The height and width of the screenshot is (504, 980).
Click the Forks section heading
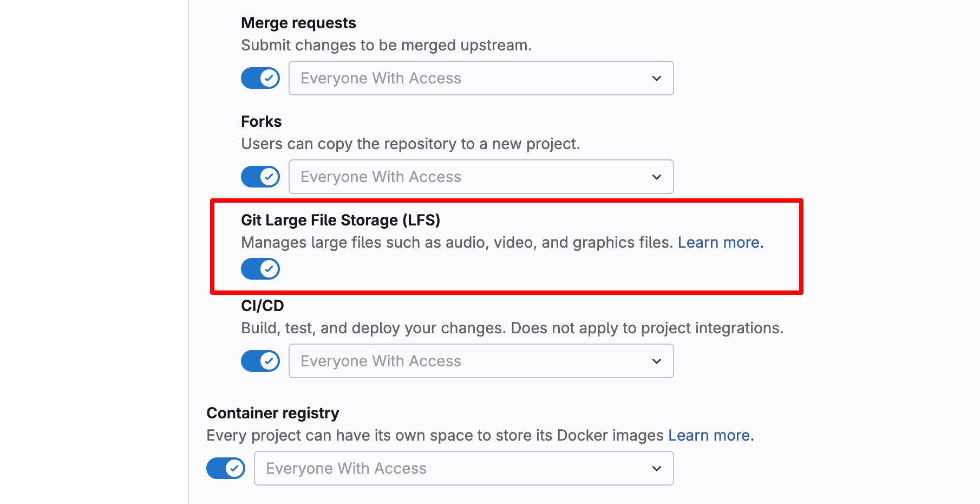pos(262,121)
